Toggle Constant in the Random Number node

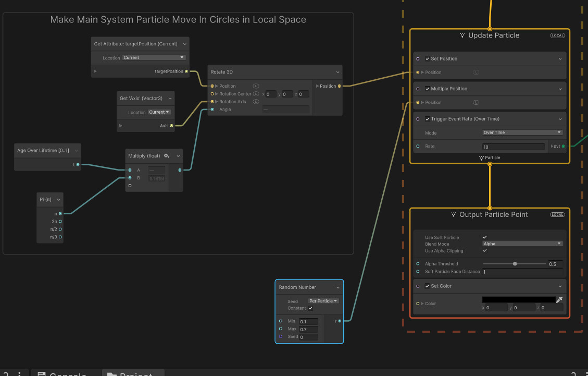point(311,308)
